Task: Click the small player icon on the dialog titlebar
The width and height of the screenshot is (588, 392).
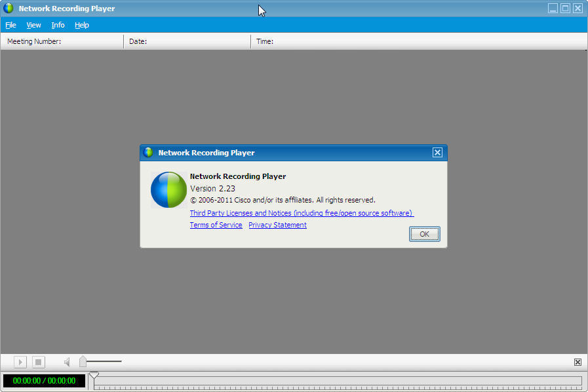Action: click(x=147, y=152)
